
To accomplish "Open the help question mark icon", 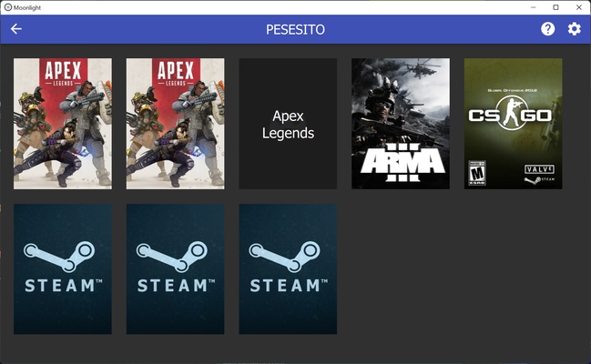I will pos(547,29).
